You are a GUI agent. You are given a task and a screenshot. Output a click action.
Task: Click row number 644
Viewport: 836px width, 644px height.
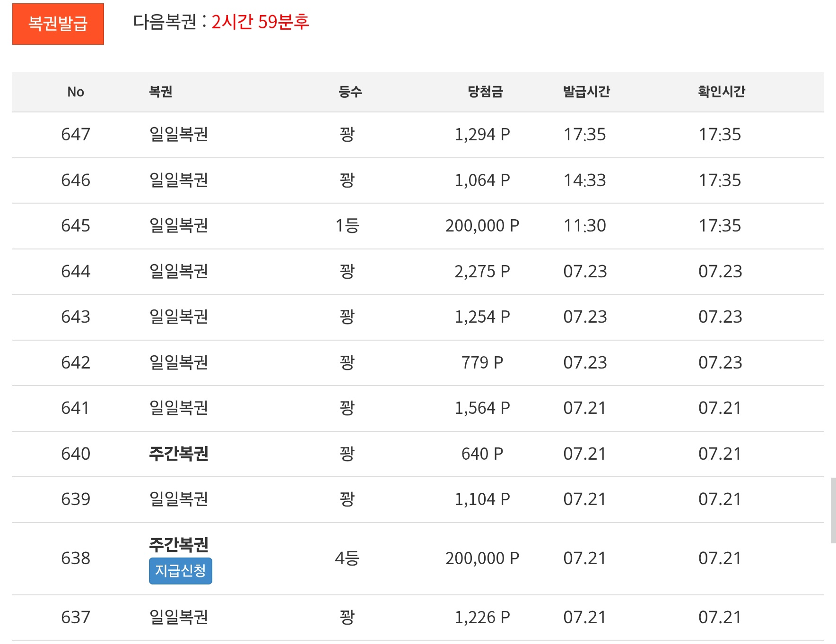pos(76,272)
